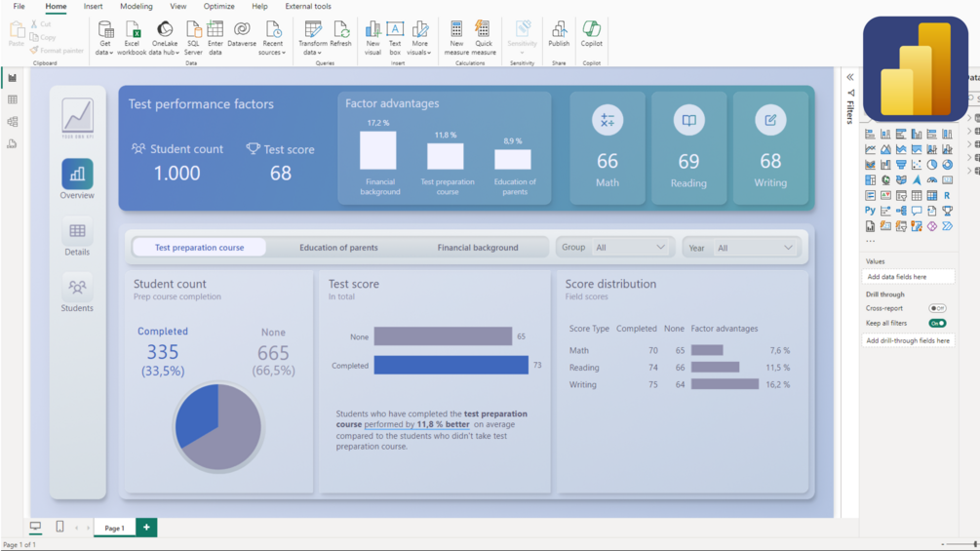Go to the Students dashboard page

(77, 293)
